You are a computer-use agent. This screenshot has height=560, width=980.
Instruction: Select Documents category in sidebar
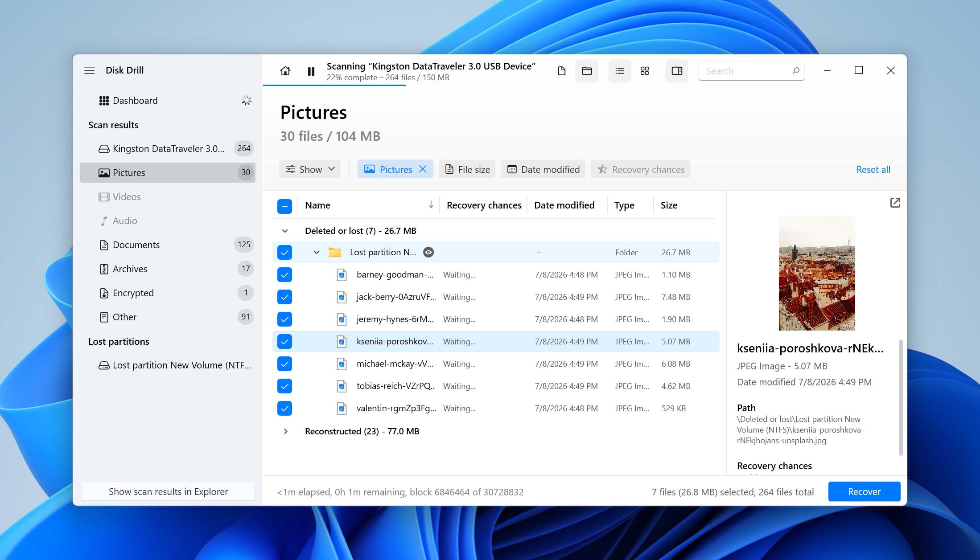[x=167, y=245]
